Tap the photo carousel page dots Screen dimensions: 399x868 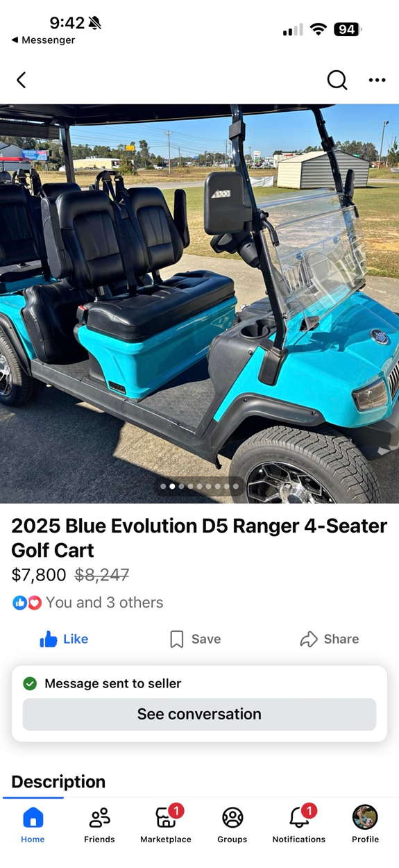(x=199, y=486)
